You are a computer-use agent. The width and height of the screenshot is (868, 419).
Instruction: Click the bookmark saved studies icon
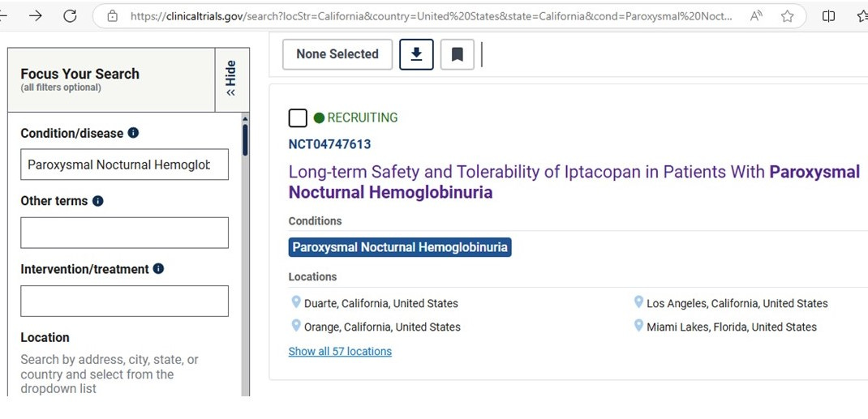click(458, 54)
